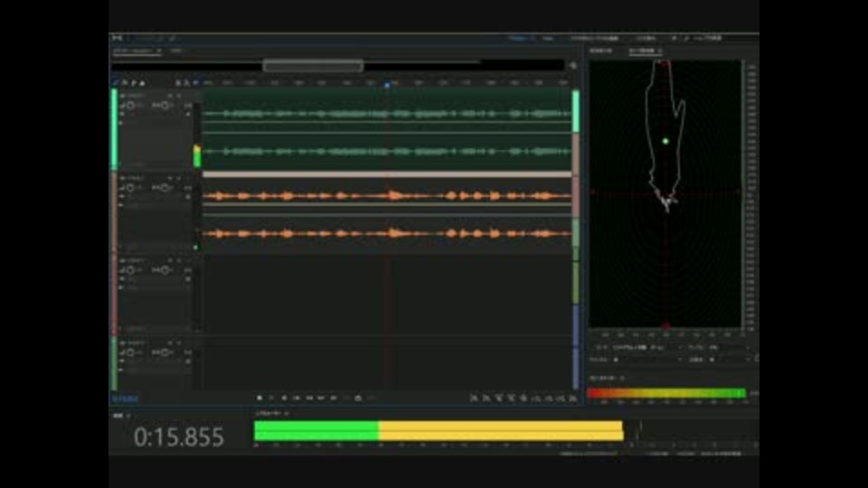868x488 pixels.
Task: Open the Editor tab for the session
Action: tap(133, 51)
